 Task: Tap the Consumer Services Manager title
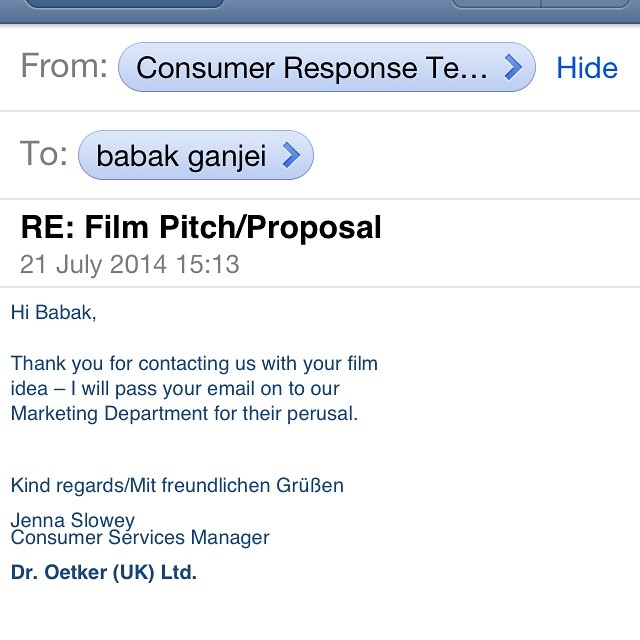pos(140,538)
